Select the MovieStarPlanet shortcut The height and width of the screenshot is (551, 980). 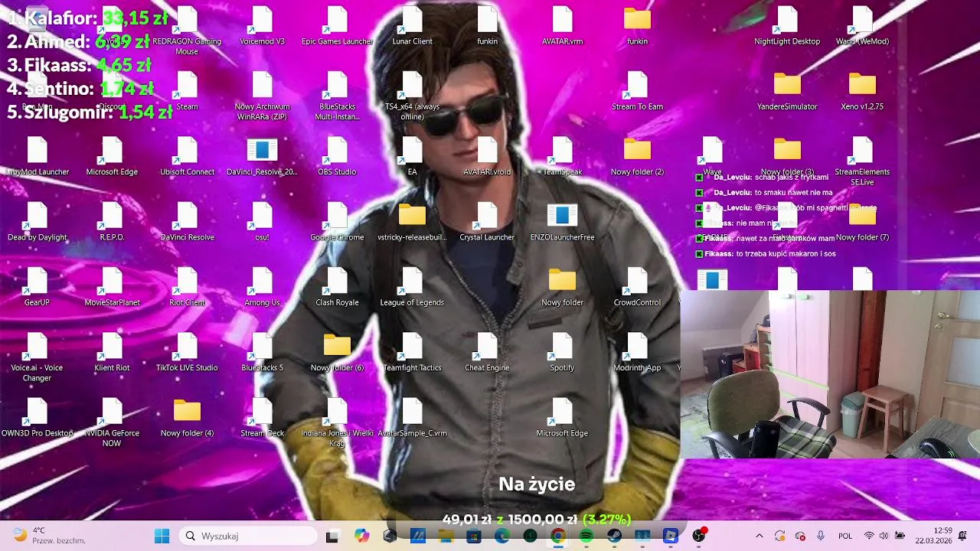click(112, 286)
